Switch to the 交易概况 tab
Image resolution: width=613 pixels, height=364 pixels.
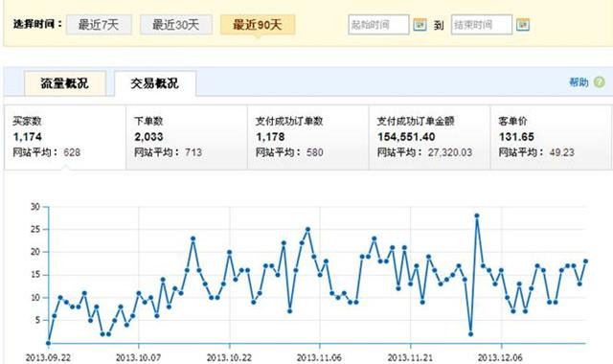tap(155, 83)
